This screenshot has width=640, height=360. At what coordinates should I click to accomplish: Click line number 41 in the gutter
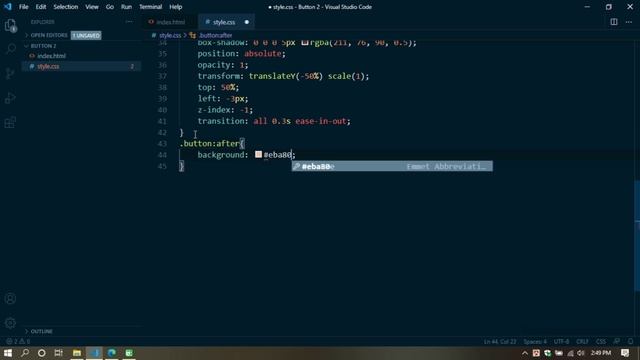[162, 121]
